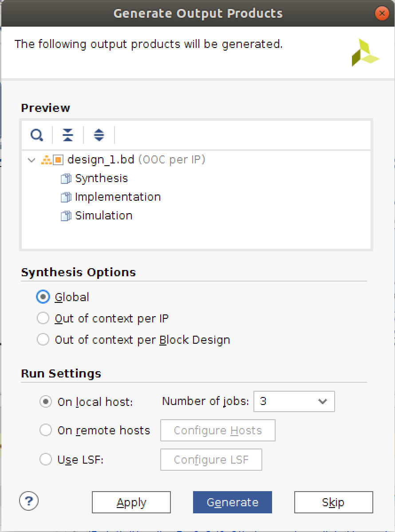Image resolution: width=395 pixels, height=532 pixels.
Task: Select the Implementation tree entry
Action: (x=118, y=197)
